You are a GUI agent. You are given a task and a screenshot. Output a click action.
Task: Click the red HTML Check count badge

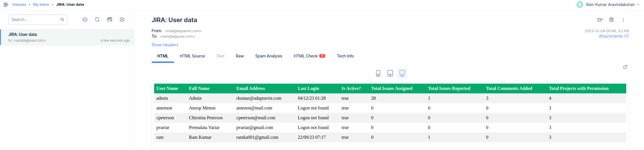point(322,56)
